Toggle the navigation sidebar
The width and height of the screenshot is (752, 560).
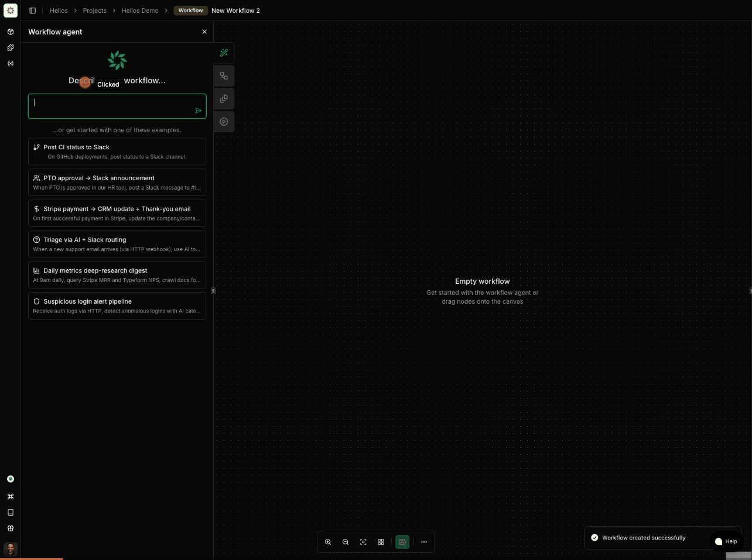pos(33,10)
